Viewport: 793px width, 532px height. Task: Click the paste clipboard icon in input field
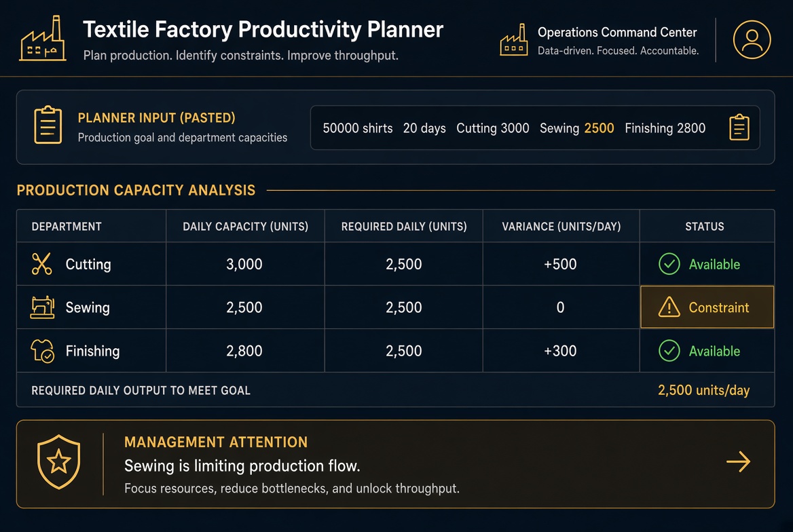pos(739,128)
